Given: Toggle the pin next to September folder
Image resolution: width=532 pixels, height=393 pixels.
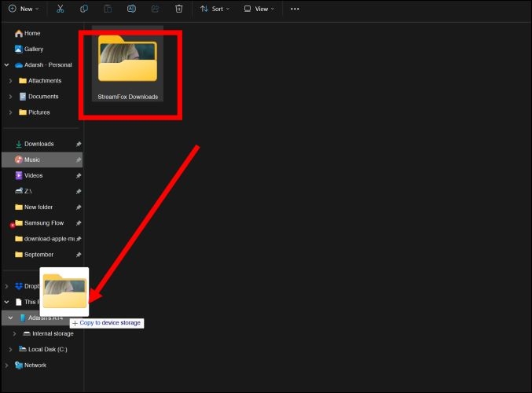Looking at the screenshot, I should (x=78, y=255).
